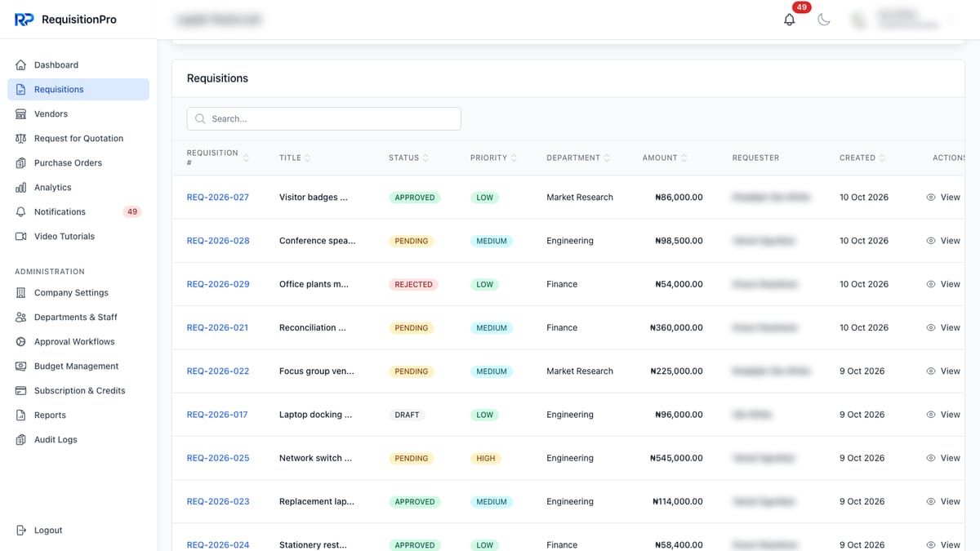980x551 pixels.
Task: Click the Analytics bar chart icon
Action: tap(21, 188)
